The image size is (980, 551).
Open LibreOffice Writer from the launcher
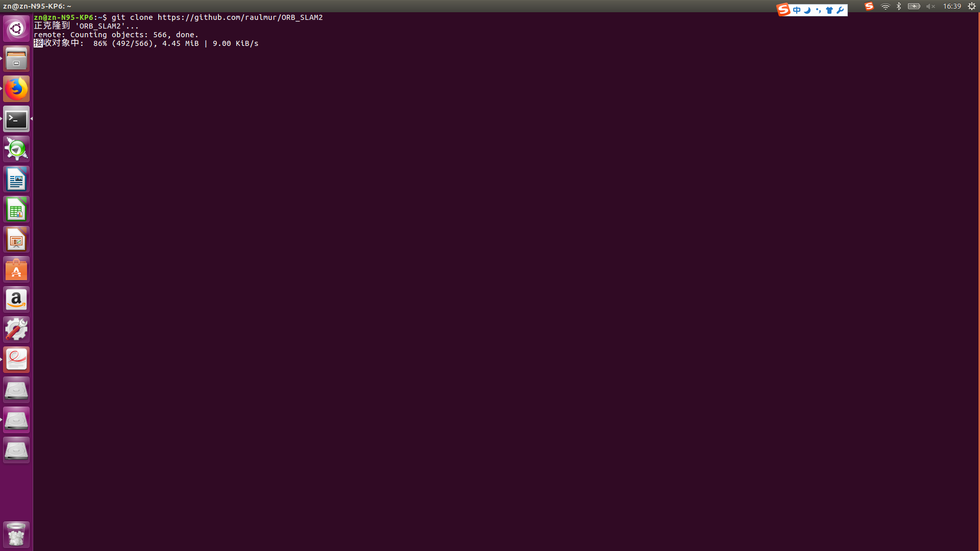[16, 179]
